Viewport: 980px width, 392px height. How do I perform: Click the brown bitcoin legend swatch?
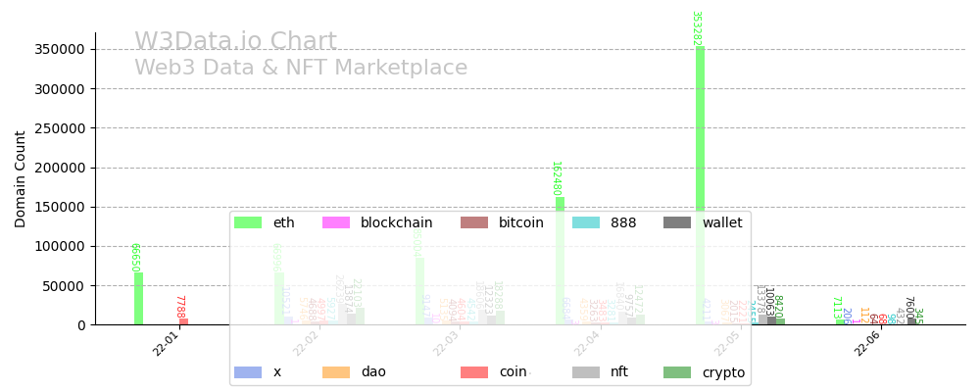(474, 222)
